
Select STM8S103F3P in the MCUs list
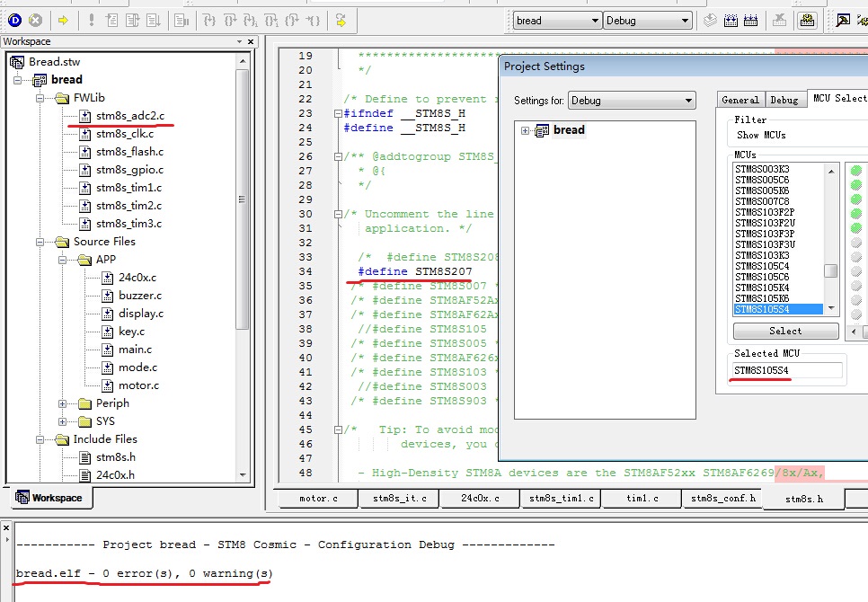point(765,234)
